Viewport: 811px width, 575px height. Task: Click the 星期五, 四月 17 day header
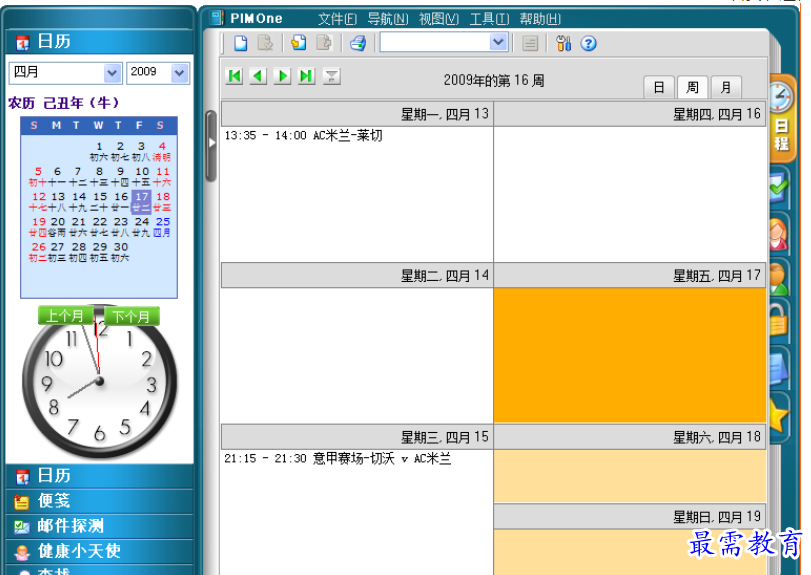(x=630, y=276)
